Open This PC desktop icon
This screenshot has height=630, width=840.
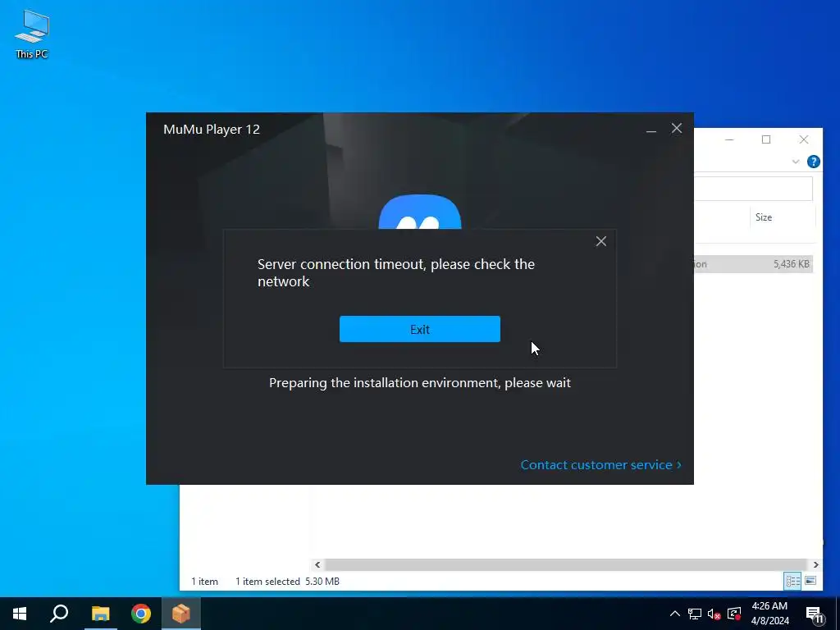pos(32,34)
